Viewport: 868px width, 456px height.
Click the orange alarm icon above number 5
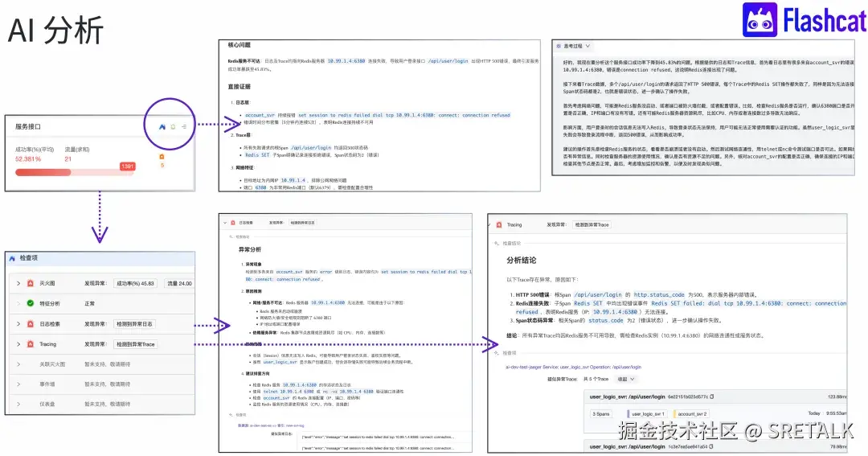[x=162, y=157]
